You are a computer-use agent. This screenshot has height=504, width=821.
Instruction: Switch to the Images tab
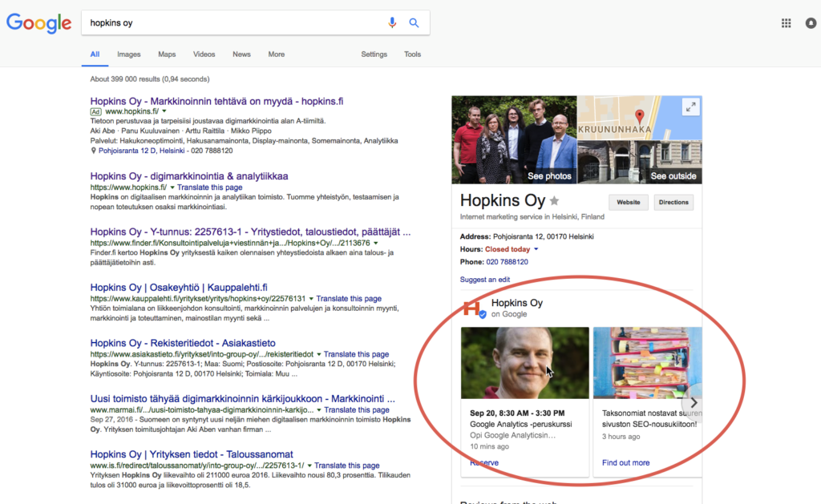[x=129, y=54]
